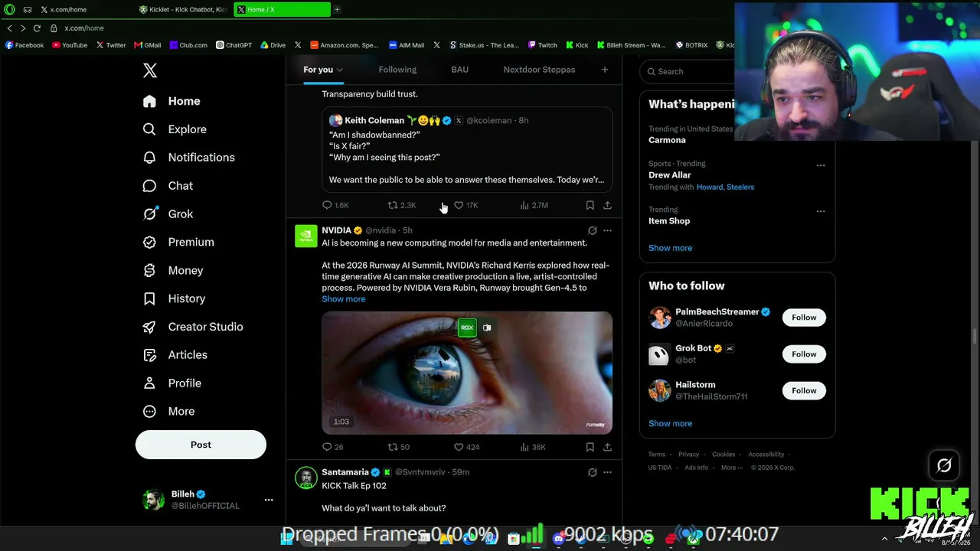Viewport: 980px width, 551px height.
Task: Open Grok from the sidebar
Action: pos(168,214)
